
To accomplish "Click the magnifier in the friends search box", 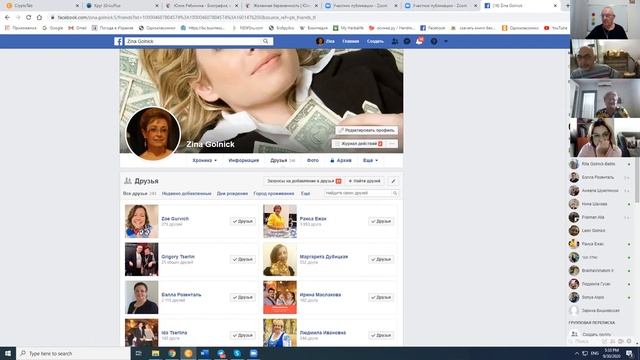I will [395, 193].
